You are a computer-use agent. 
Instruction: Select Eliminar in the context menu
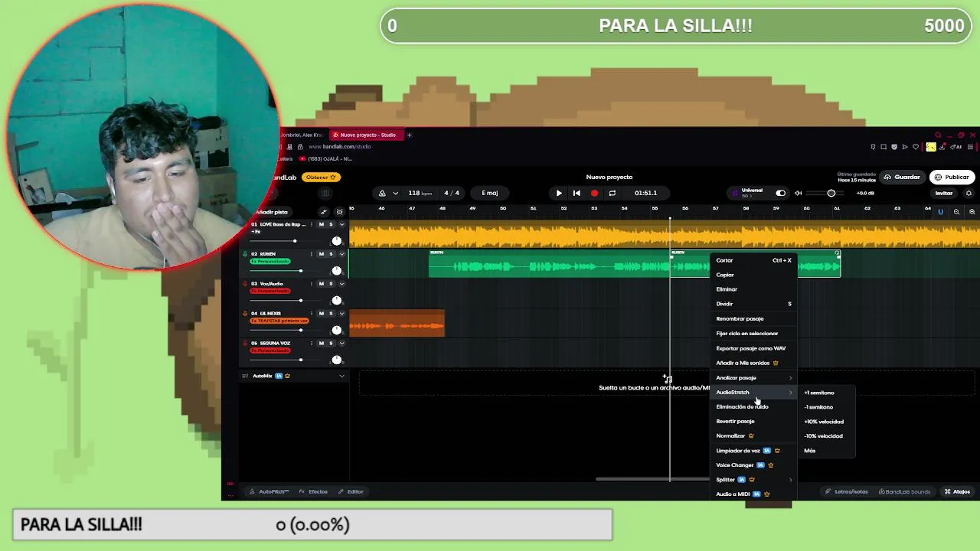click(753, 289)
